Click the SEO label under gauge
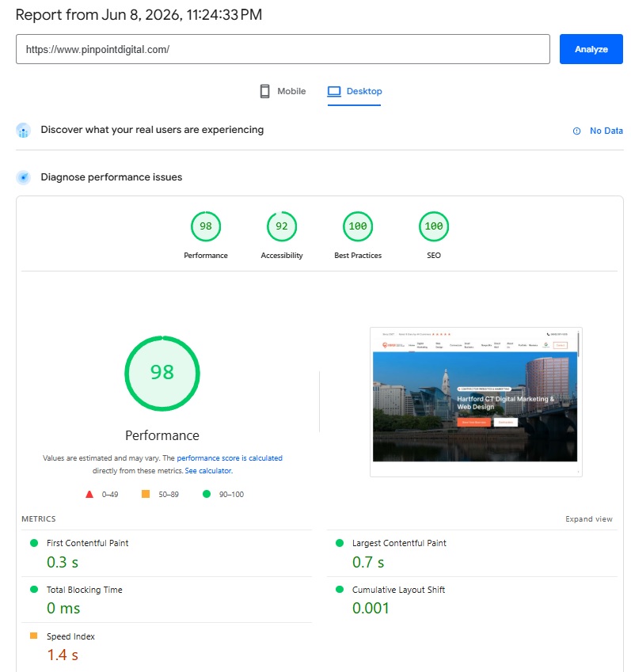Viewport: 631px width, 672px height. 434,256
